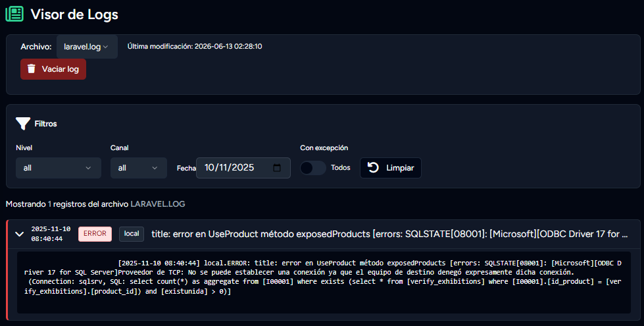
Task: Toggle the Con excepción switch
Action: click(313, 168)
